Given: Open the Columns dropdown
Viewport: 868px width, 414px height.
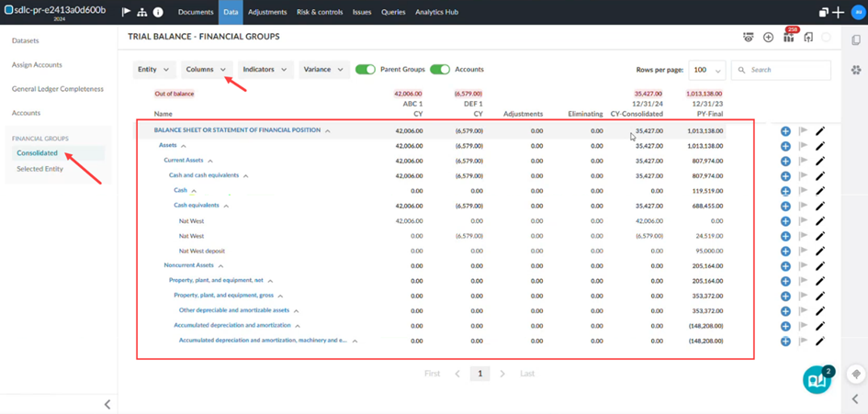Looking at the screenshot, I should 206,70.
